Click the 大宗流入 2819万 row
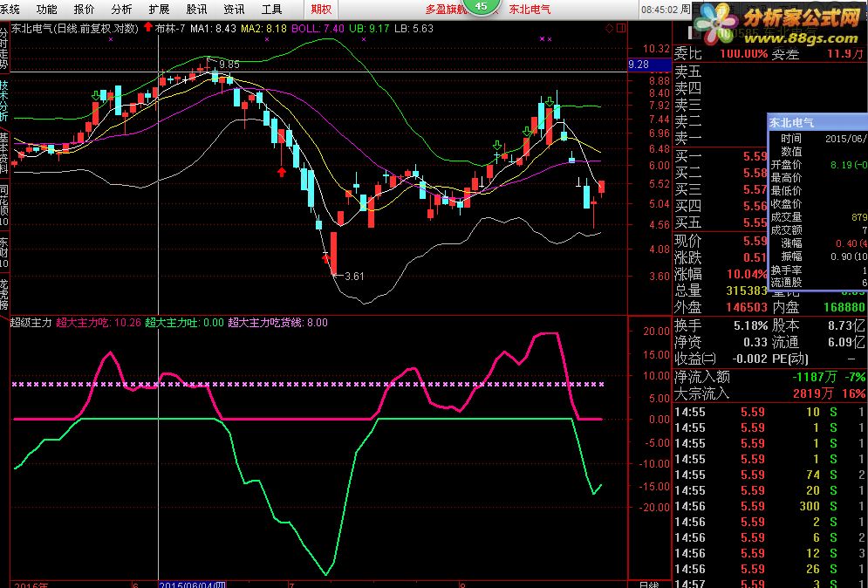Image resolution: width=868 pixels, height=588 pixels. point(769,393)
